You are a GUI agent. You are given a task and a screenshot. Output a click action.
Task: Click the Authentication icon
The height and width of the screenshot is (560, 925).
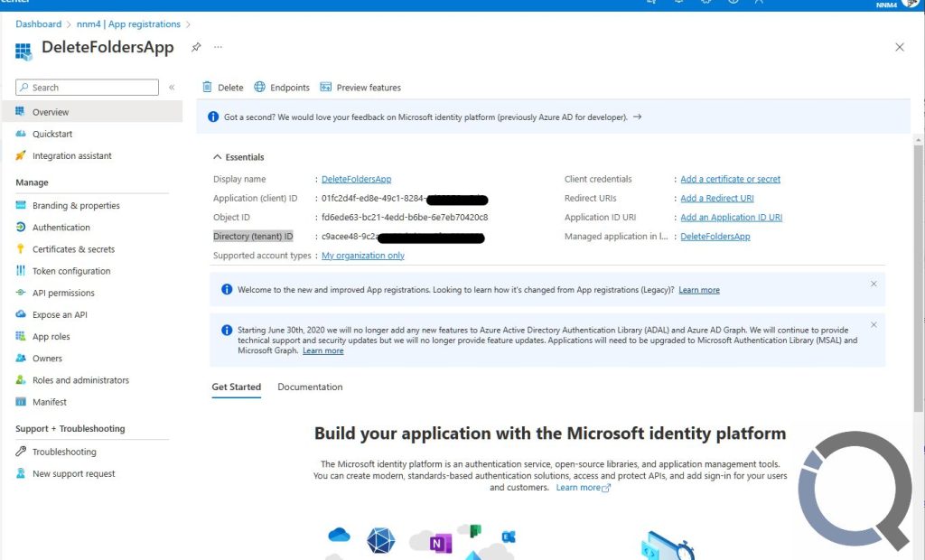coord(21,228)
